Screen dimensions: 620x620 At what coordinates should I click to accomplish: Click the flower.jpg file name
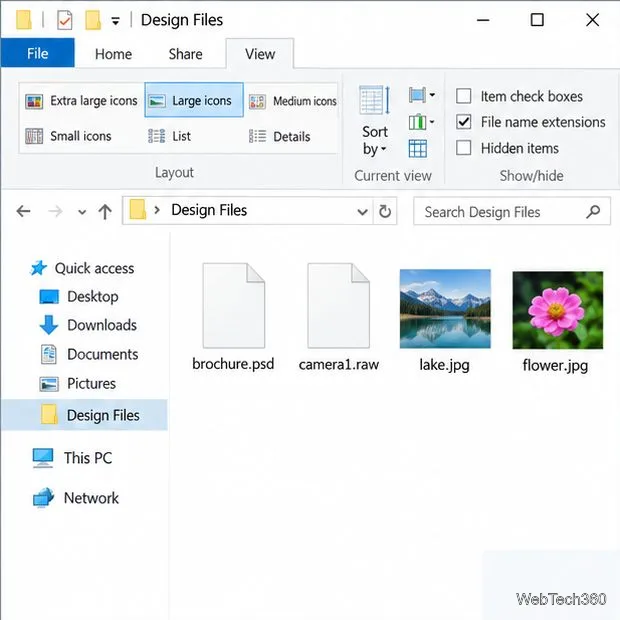[555, 365]
